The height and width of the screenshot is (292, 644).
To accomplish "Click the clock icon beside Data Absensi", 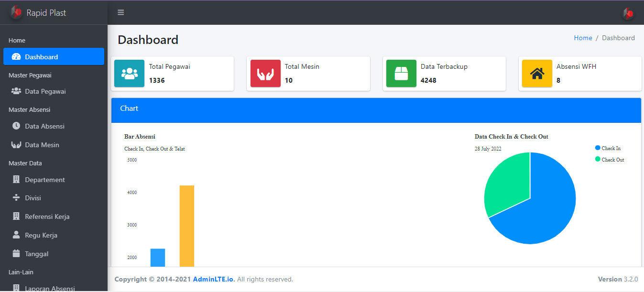I will [16, 126].
